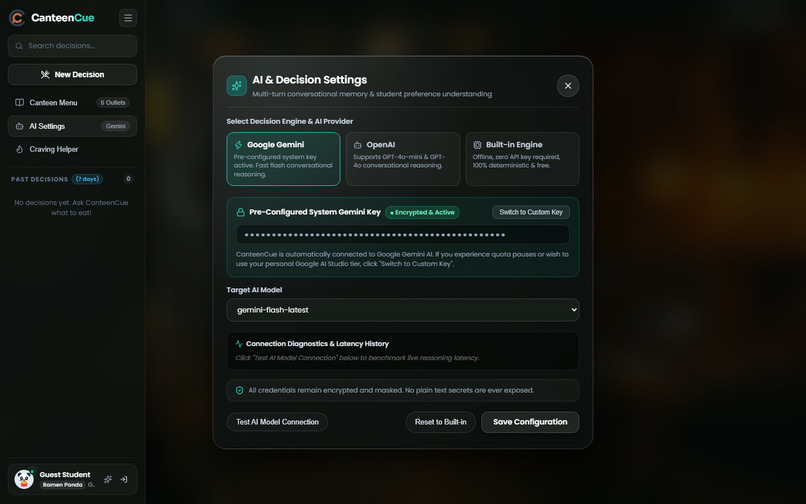Click the Guest Student panda avatar
The height and width of the screenshot is (504, 806).
pyautogui.click(x=24, y=479)
